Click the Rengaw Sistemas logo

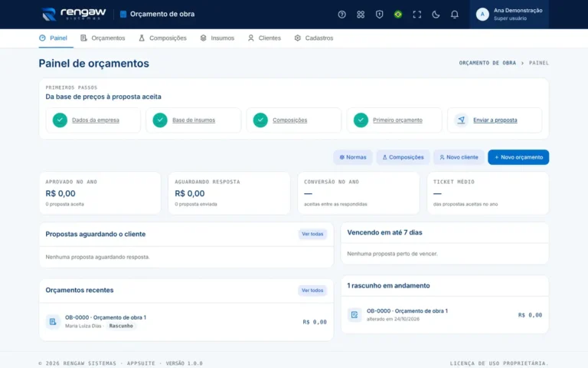coord(73,15)
